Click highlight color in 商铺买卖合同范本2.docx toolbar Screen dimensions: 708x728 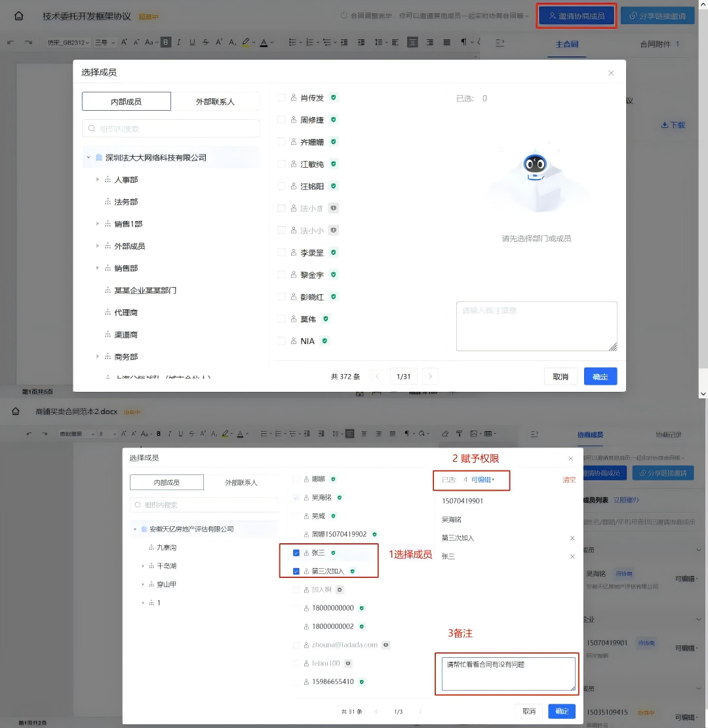pos(225,434)
